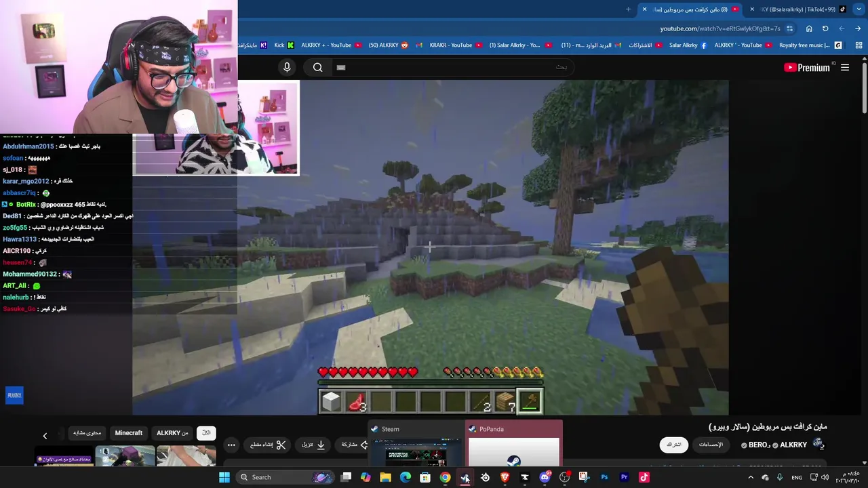Open Premiere Pro from taskbar
868x488 pixels.
pos(624,477)
